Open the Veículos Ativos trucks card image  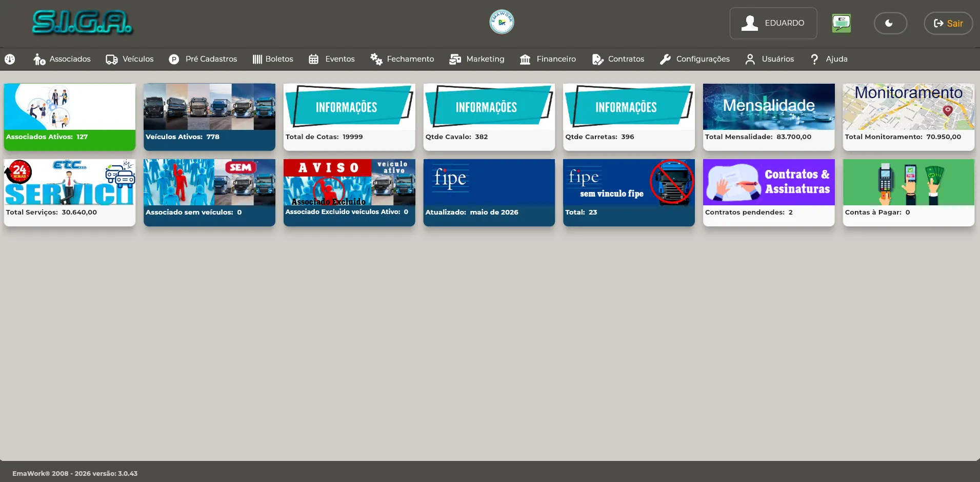tap(209, 107)
